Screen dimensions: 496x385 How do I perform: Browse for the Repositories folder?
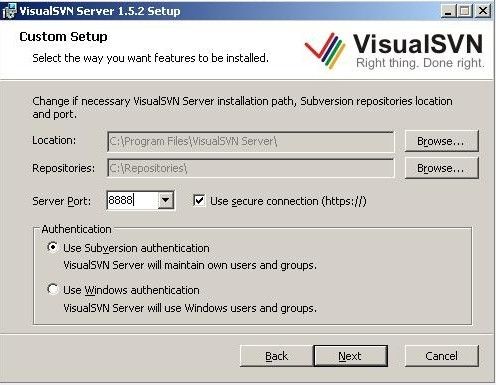pyautogui.click(x=441, y=168)
